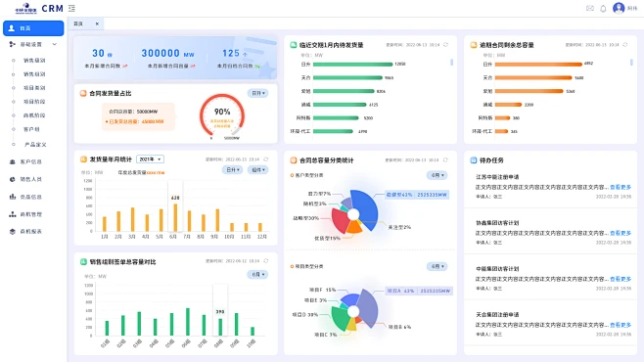Open the 4月 dropdown for 项目类型分类
The width and height of the screenshot is (644, 362).
pyautogui.click(x=437, y=266)
